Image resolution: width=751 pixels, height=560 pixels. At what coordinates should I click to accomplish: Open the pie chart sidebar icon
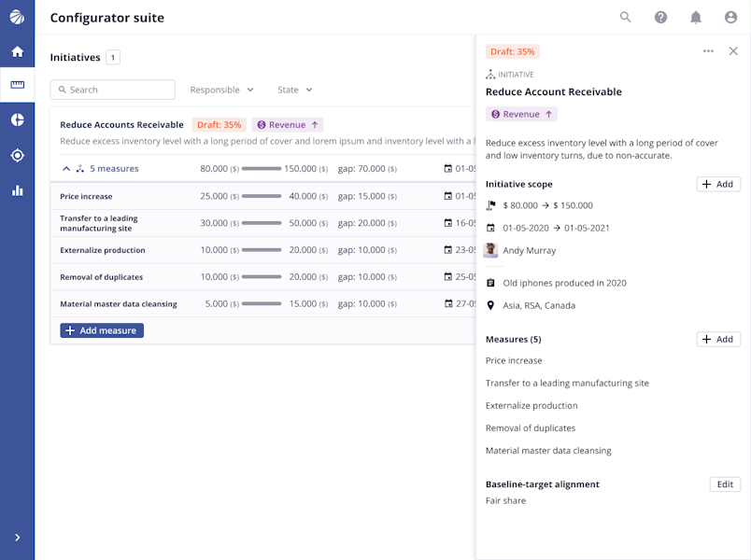coord(17,119)
